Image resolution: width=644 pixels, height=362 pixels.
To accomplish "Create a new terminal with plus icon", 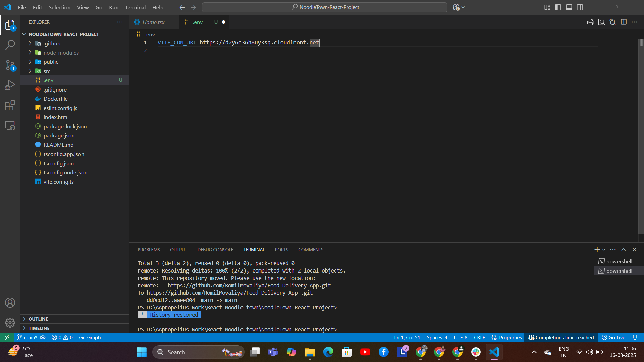I will (597, 250).
